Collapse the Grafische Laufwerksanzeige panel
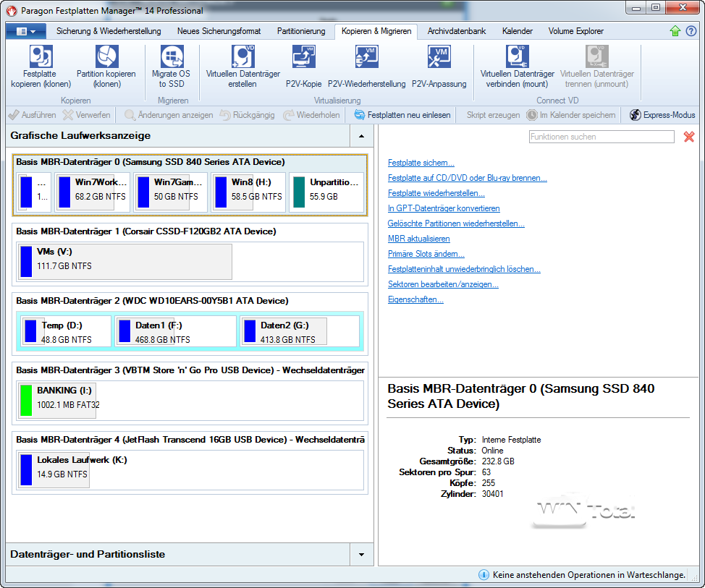Screen dimensions: 705x588 [361, 136]
